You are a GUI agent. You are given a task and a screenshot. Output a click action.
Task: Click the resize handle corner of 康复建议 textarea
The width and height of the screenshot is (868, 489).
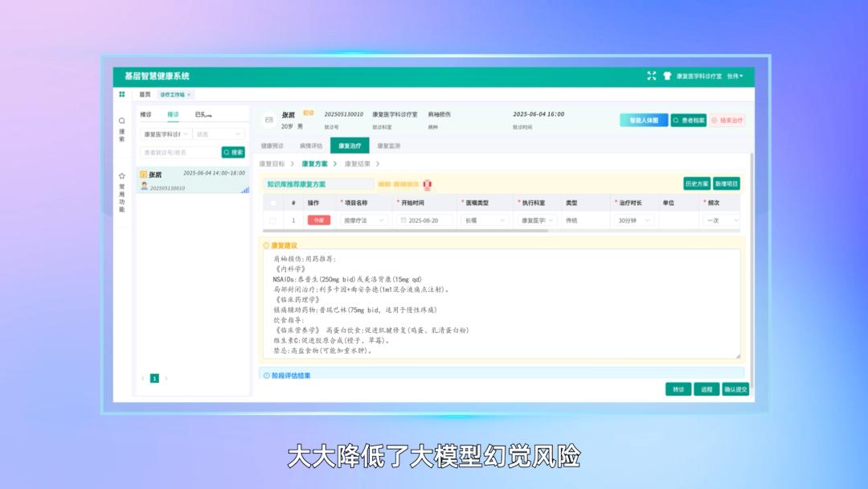pyautogui.click(x=738, y=356)
